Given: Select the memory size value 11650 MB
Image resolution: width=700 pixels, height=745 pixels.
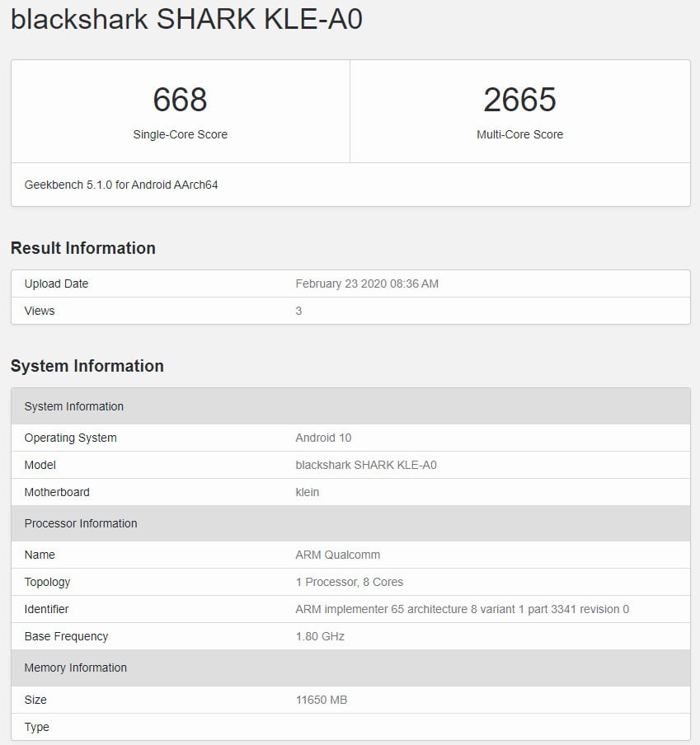Looking at the screenshot, I should pyautogui.click(x=322, y=700).
